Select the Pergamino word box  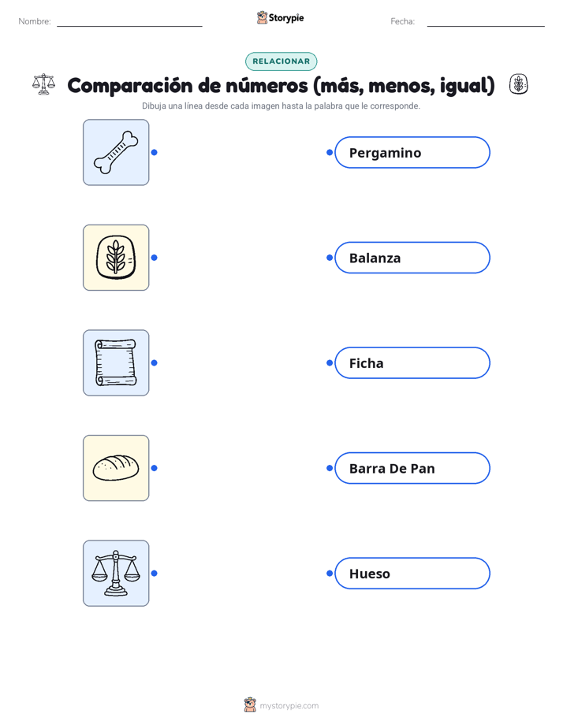412,152
